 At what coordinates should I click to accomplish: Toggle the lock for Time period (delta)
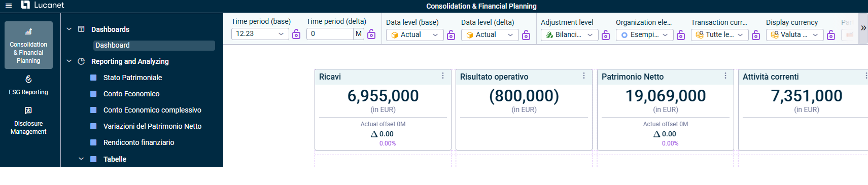pyautogui.click(x=371, y=34)
